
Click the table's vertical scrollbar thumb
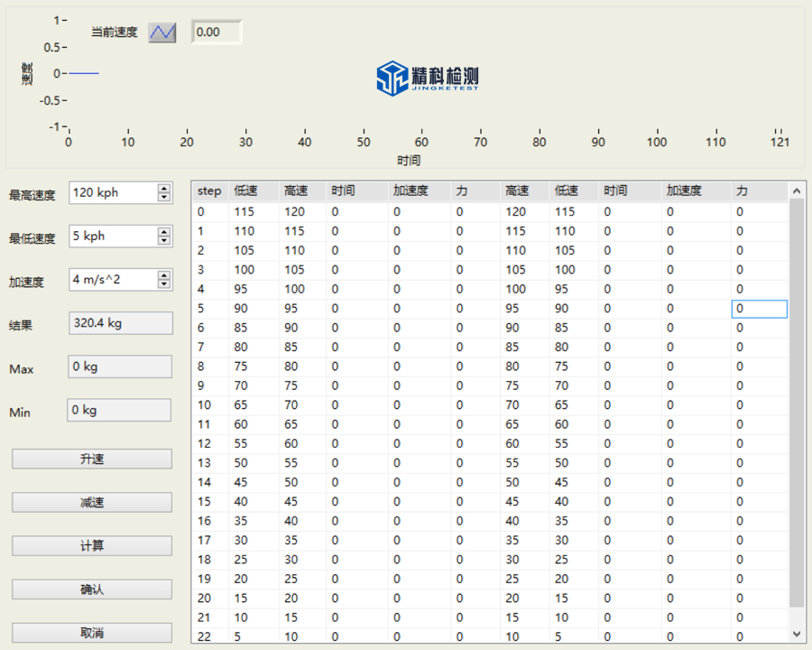point(797,402)
